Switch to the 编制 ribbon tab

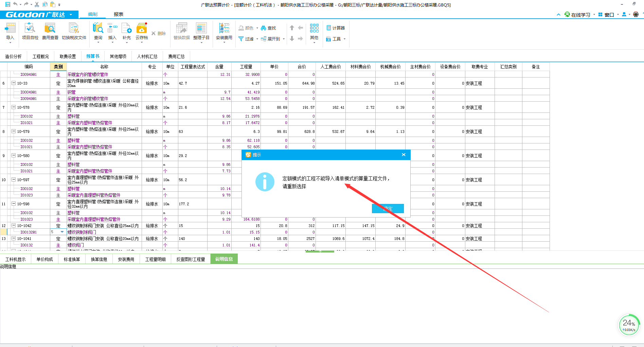92,14
